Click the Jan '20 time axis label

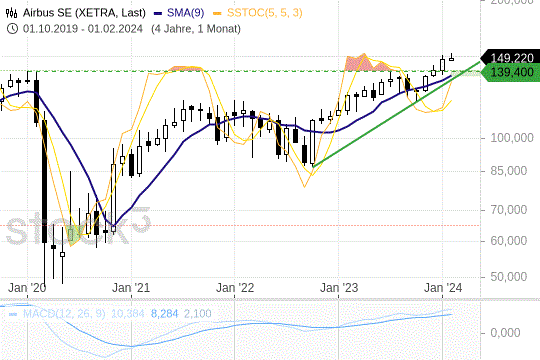pyautogui.click(x=27, y=287)
